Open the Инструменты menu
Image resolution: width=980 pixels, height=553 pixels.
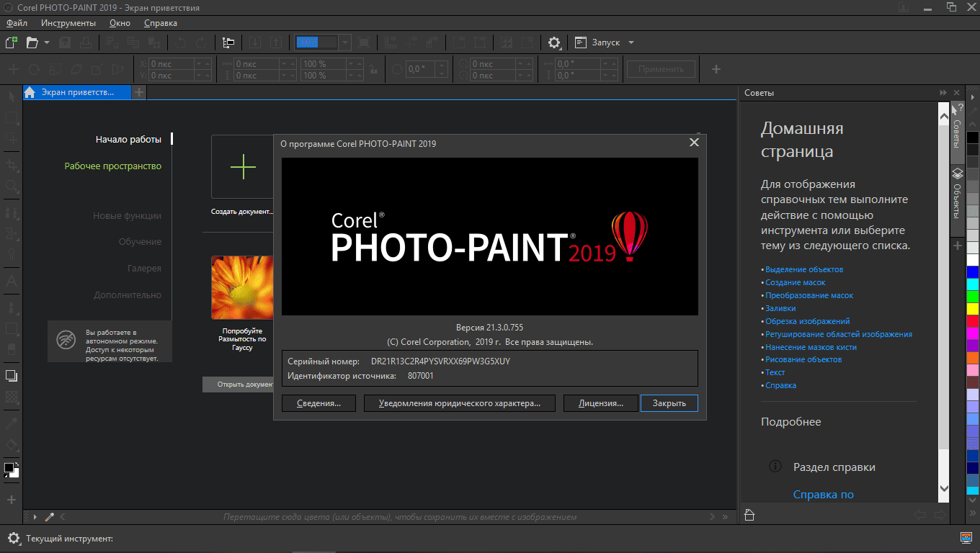click(x=68, y=23)
